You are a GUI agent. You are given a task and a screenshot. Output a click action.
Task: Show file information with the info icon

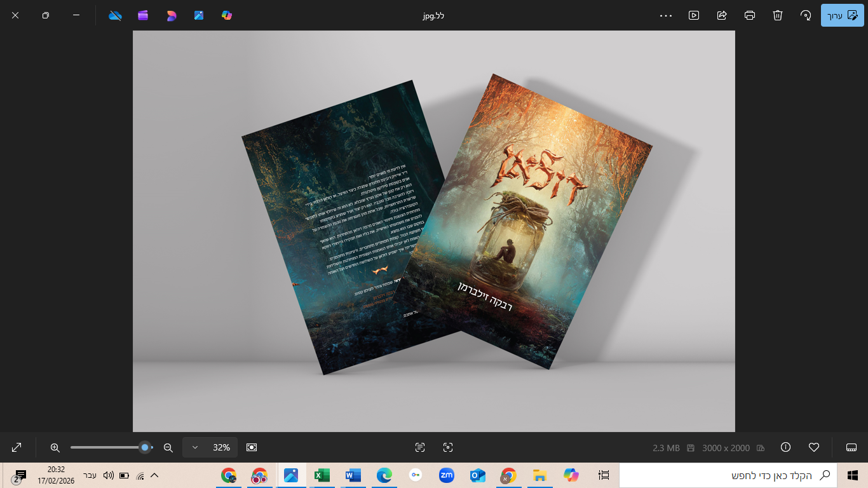[x=785, y=447]
